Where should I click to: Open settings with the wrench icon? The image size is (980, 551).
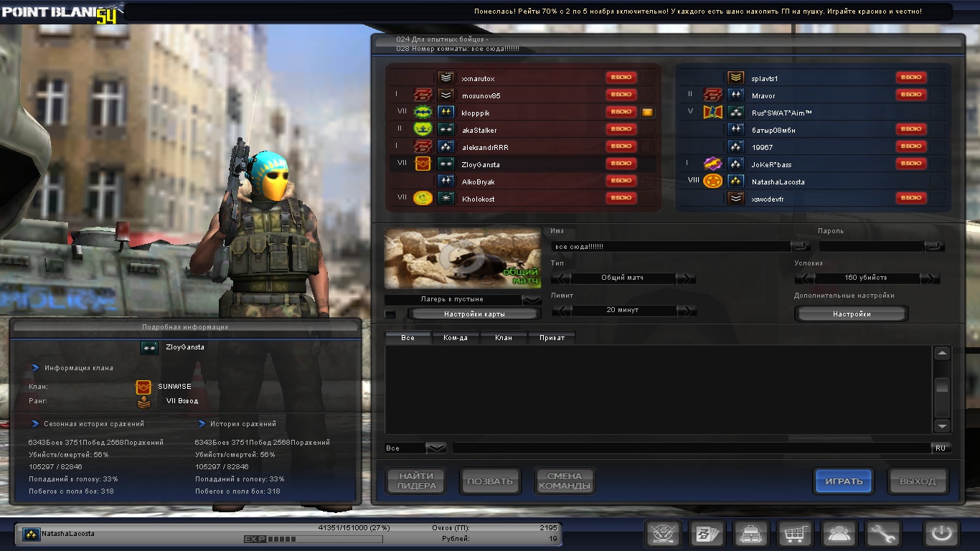(x=882, y=534)
